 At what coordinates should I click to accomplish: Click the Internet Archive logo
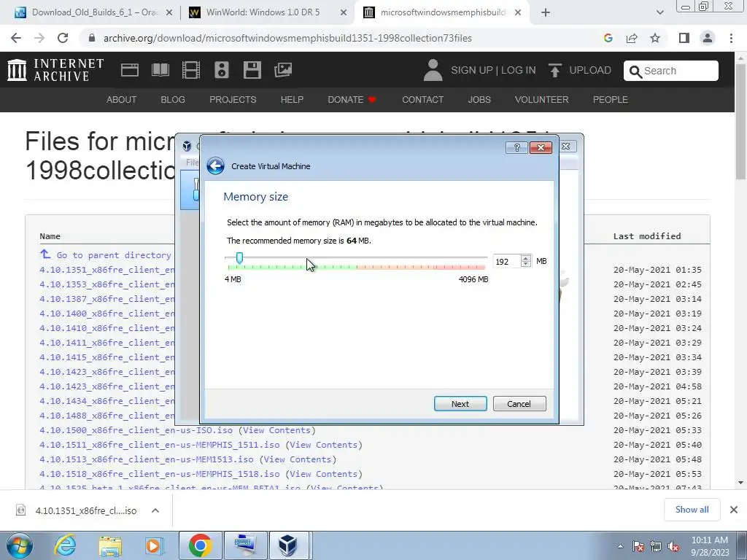coord(55,70)
